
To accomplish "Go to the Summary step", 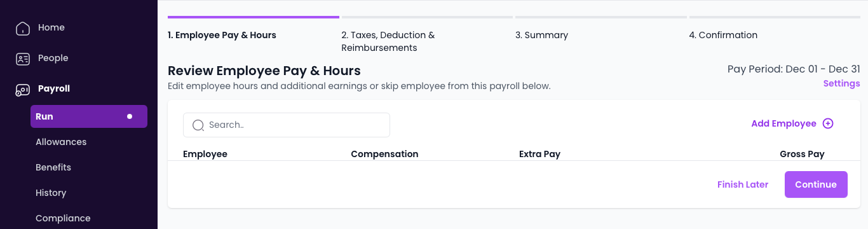I will pos(541,35).
